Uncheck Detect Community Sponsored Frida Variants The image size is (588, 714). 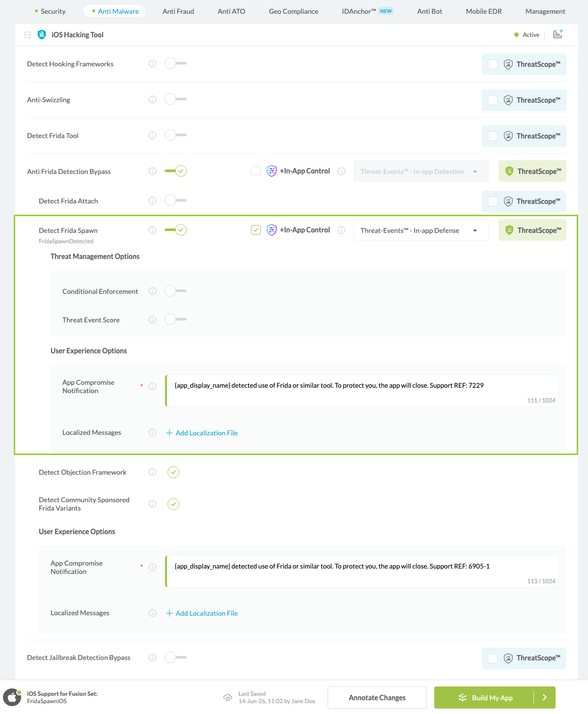pos(173,504)
